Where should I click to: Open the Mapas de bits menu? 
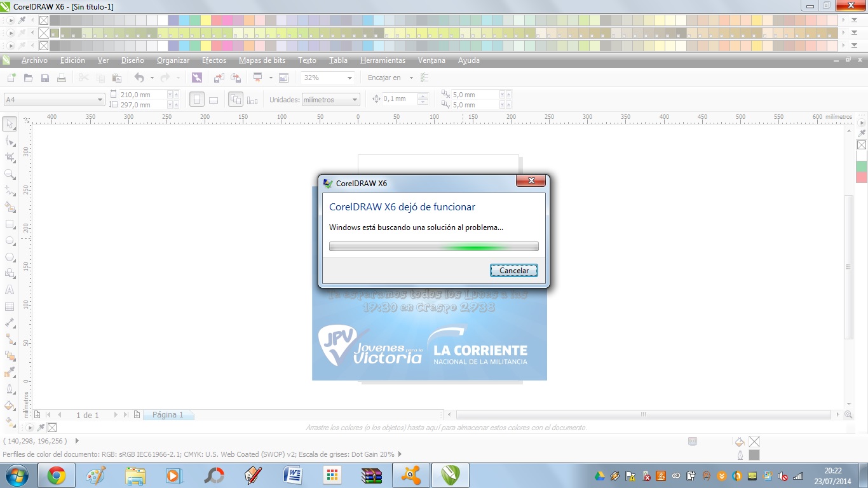coord(262,60)
